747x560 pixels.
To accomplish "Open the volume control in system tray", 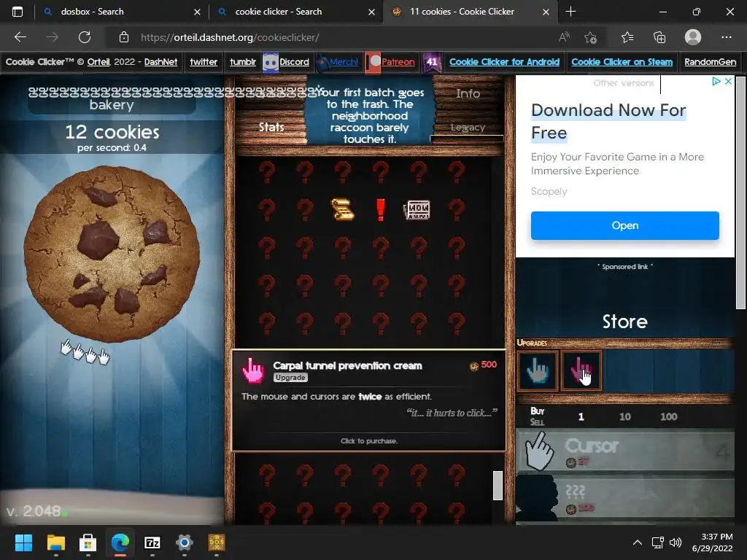I will click(675, 542).
